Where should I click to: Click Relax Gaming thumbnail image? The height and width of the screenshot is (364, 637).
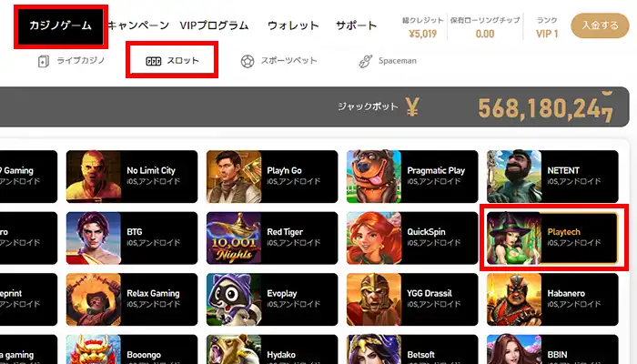pos(94,299)
